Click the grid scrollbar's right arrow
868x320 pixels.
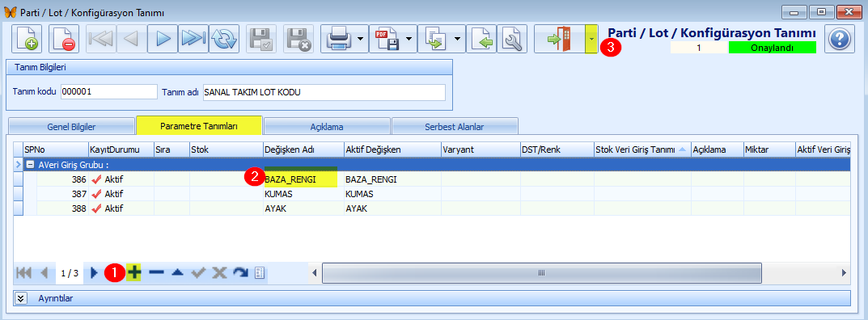(844, 272)
